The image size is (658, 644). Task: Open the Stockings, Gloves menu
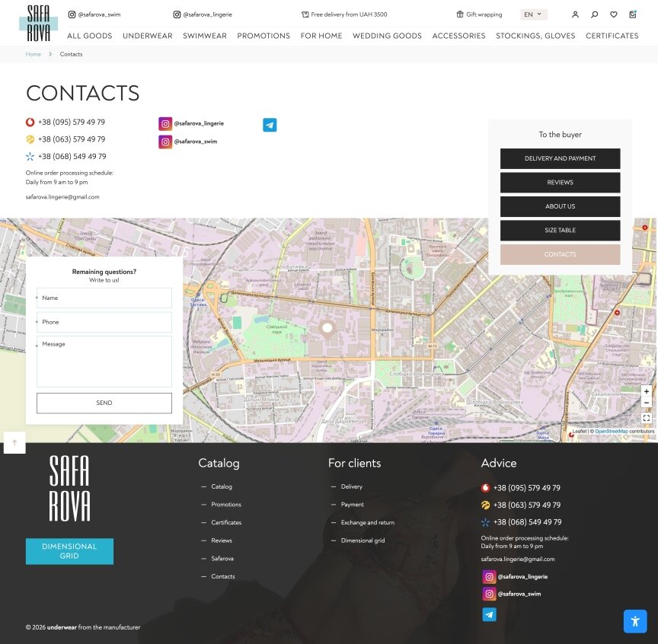tap(535, 36)
